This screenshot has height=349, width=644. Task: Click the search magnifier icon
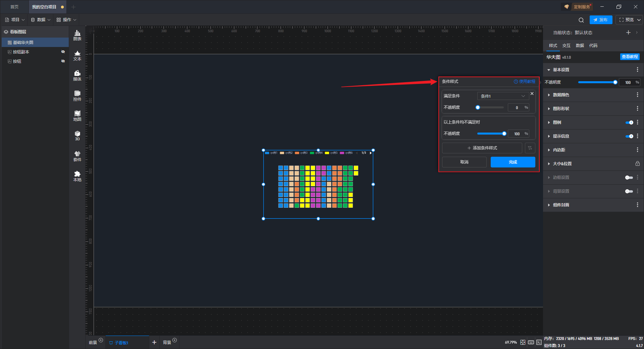point(581,20)
